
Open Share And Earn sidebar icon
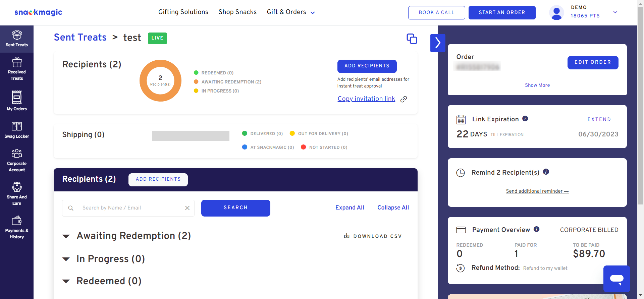tap(17, 187)
